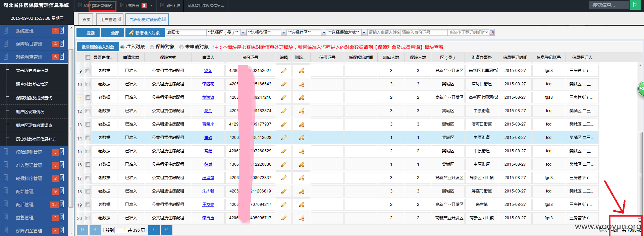The width and height of the screenshot is (644, 236).
Task: Click the blue 搜索 button
Action: (x=88, y=32)
